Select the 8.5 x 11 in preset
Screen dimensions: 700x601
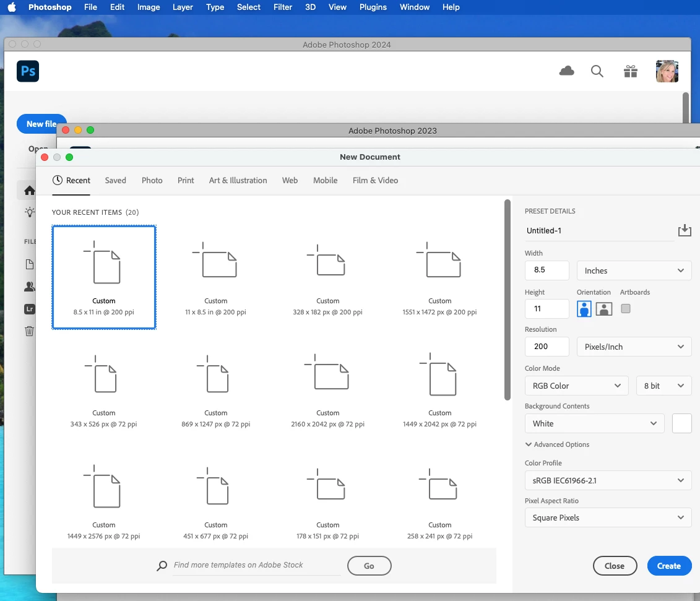104,277
